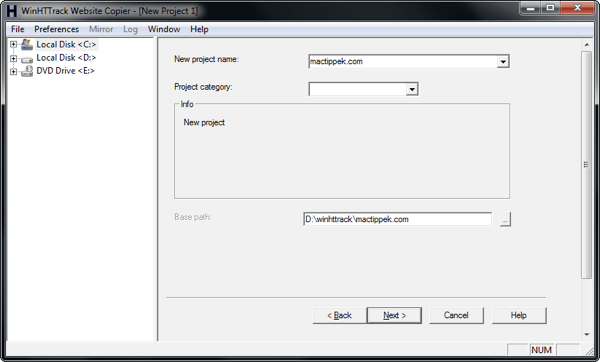Close the WinHTTrack window
This screenshot has width=600, height=362.
click(x=578, y=8)
